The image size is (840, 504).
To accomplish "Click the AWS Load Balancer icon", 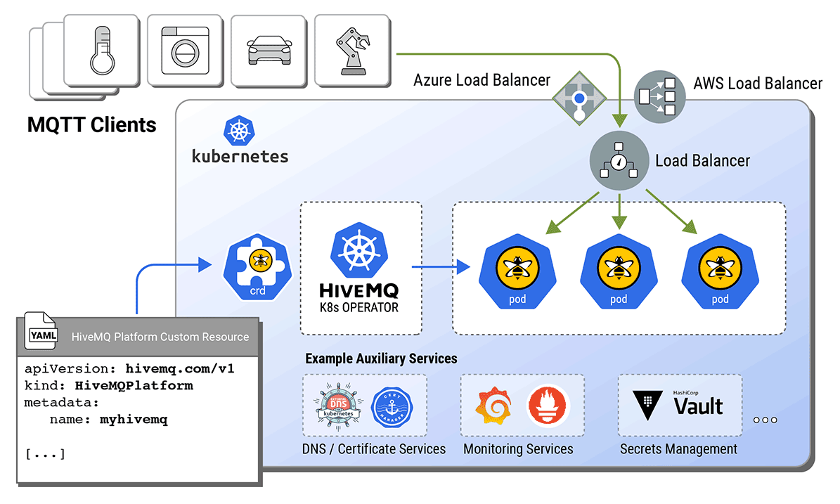I will point(659,97).
